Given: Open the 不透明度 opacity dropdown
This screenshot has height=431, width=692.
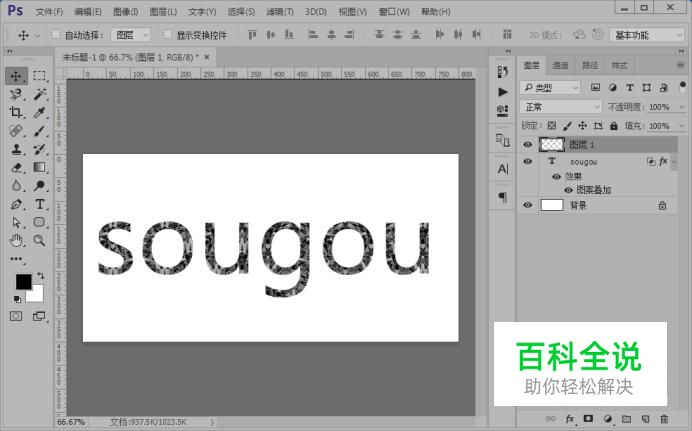Looking at the screenshot, I should 681,107.
